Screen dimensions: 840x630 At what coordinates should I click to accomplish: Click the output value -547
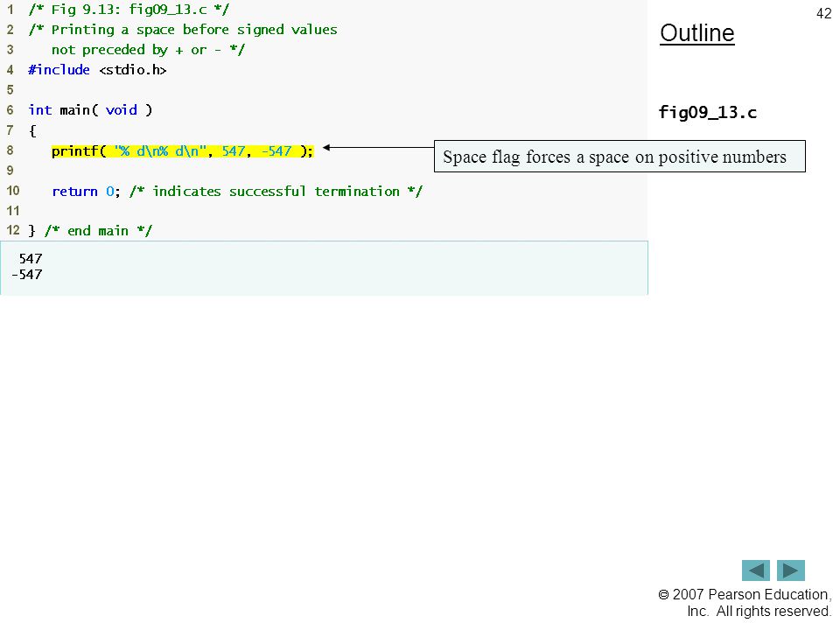[27, 275]
